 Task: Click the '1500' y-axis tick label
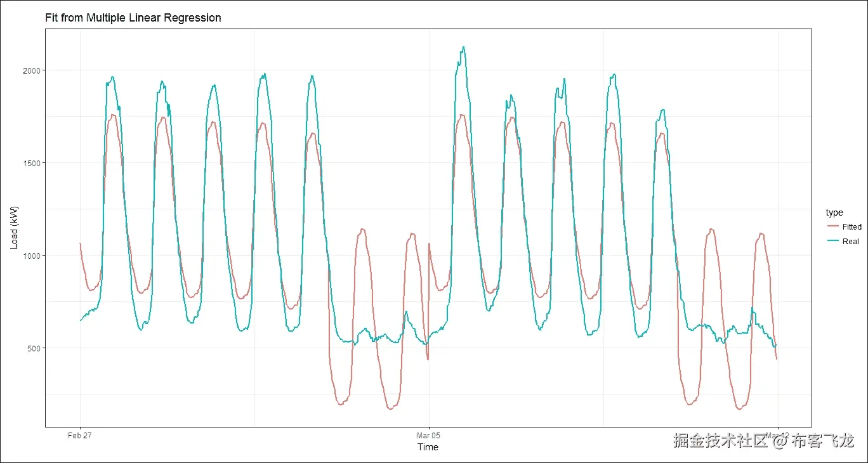(x=33, y=163)
